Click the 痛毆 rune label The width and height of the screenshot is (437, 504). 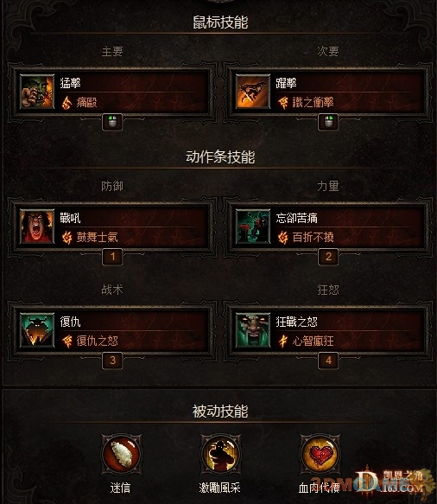click(86, 103)
